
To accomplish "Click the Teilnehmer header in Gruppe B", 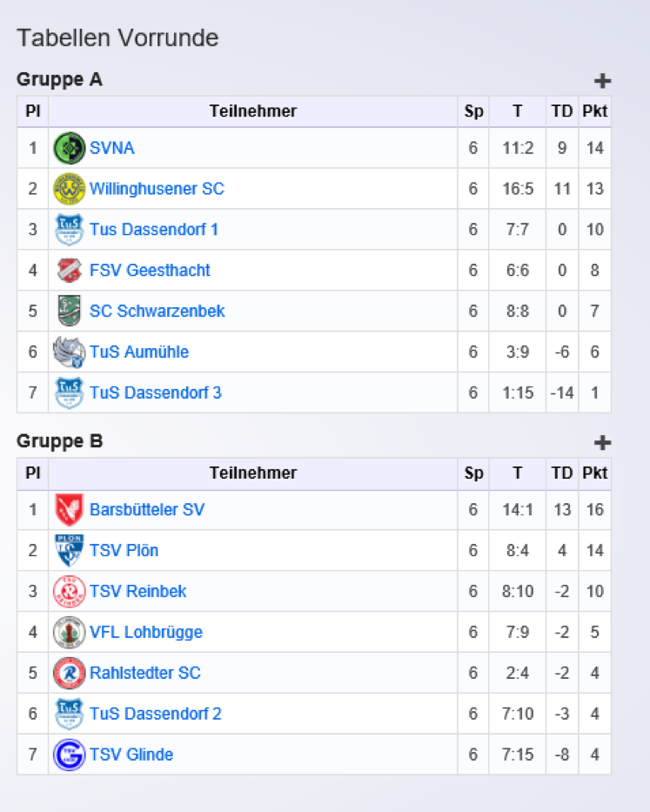I will pos(252,473).
